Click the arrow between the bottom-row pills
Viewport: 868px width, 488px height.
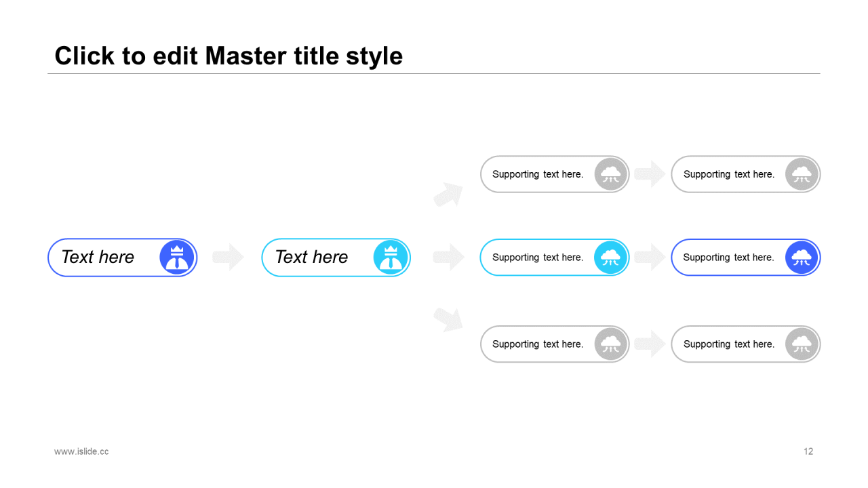(x=650, y=344)
